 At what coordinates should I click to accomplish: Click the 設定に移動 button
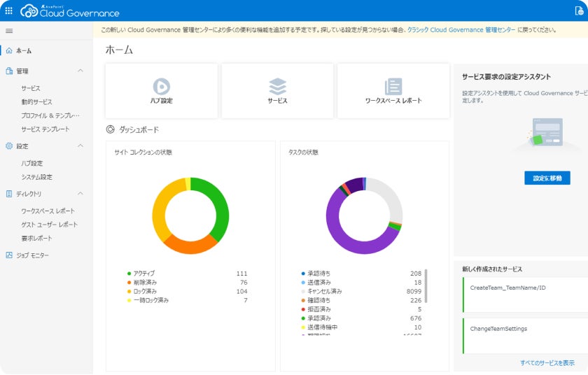coord(547,178)
